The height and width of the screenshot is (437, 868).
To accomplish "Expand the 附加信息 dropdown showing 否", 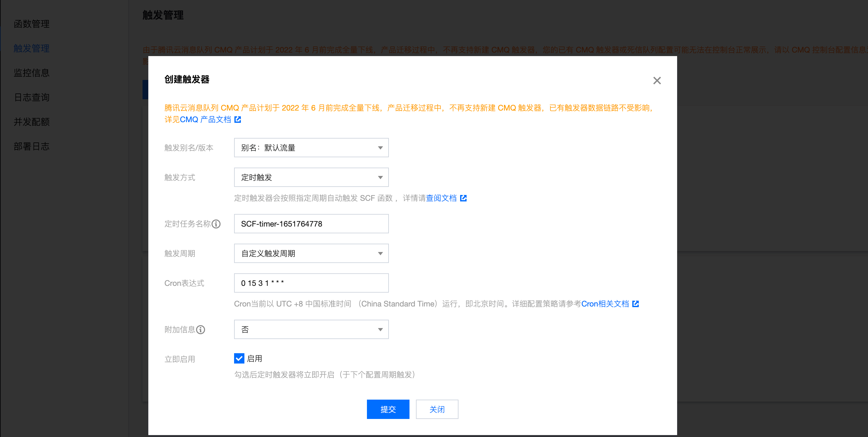I will click(311, 330).
